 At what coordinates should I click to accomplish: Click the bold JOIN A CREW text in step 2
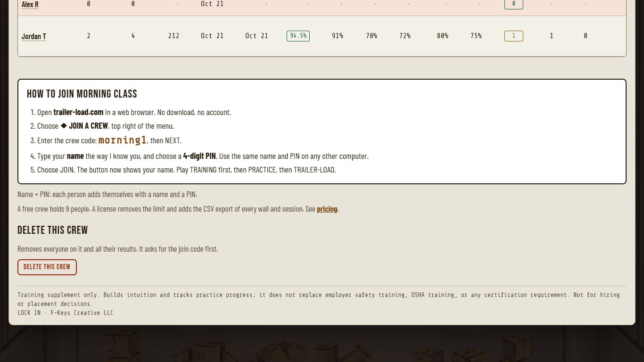pyautogui.click(x=89, y=126)
